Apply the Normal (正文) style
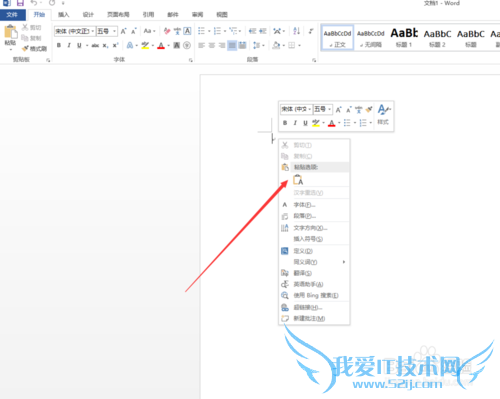Viewport: 500px width, 399px height. (x=337, y=38)
